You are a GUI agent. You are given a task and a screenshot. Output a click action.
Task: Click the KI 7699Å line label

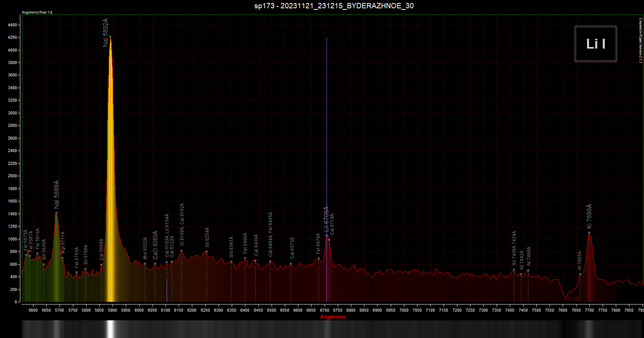pyautogui.click(x=589, y=216)
